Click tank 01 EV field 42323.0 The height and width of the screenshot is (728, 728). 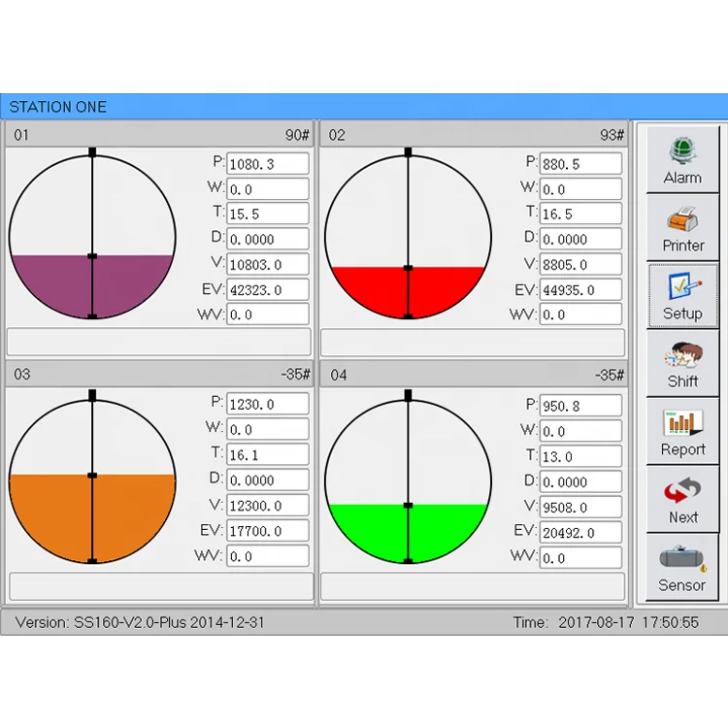(x=268, y=289)
